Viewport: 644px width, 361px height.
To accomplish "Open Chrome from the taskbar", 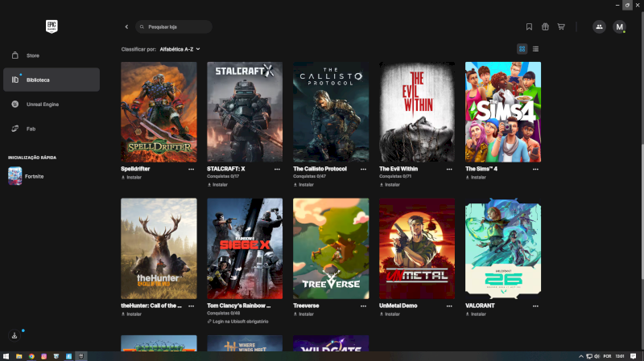I will pos(31,356).
